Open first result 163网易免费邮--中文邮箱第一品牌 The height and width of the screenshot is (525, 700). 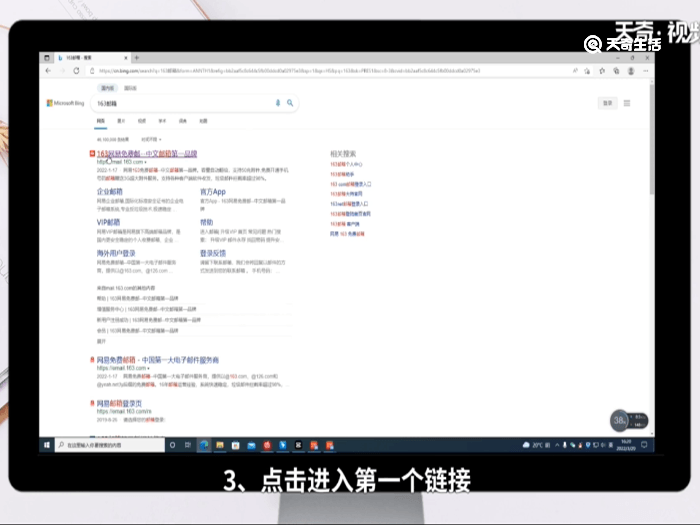coord(147,154)
